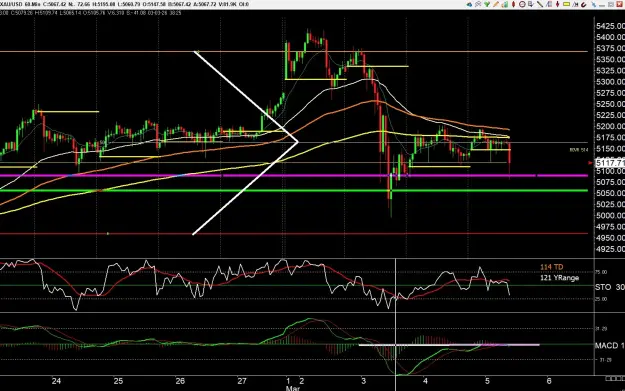Select the dark red horizontal line near 4950
The width and height of the screenshot is (625, 391).
click(x=294, y=234)
